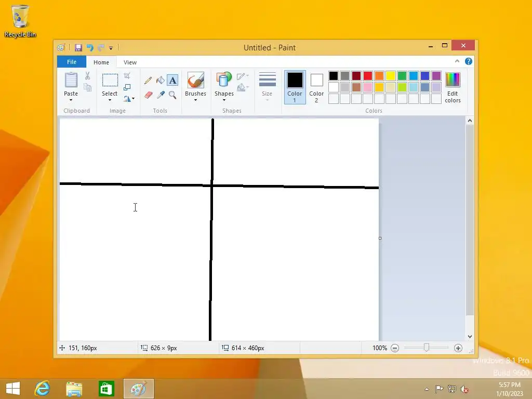Image resolution: width=532 pixels, height=399 pixels.
Task: Click the Brushes tool icon
Action: [x=196, y=81]
